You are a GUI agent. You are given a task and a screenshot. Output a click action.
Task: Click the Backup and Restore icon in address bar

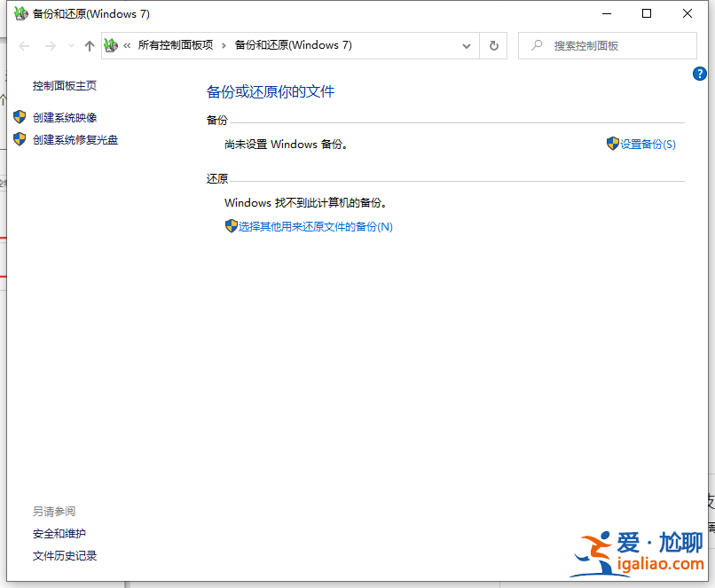click(110, 45)
